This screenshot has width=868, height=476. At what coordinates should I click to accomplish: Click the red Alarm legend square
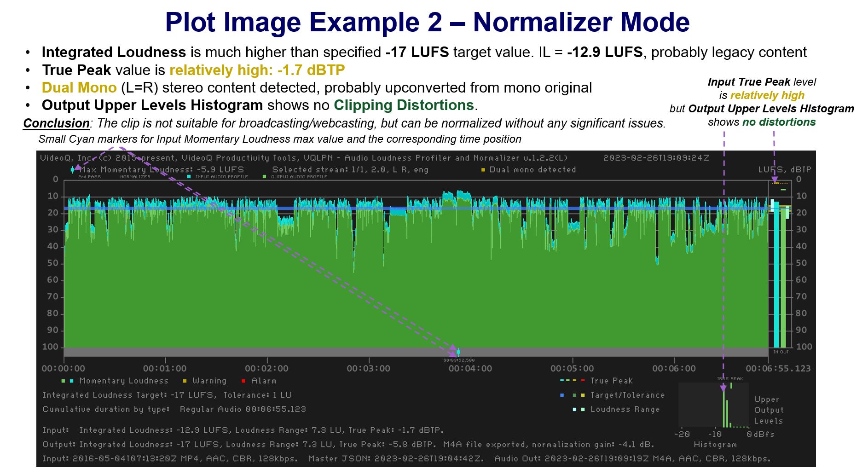pyautogui.click(x=243, y=381)
